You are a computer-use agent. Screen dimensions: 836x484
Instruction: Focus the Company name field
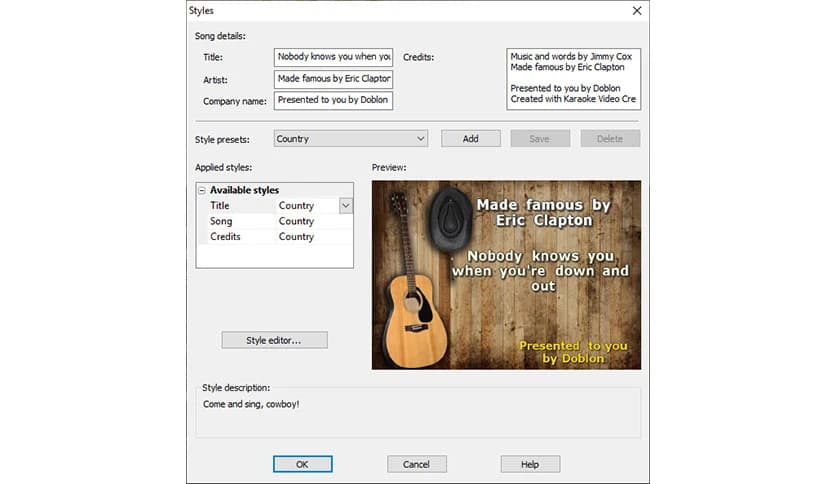pyautogui.click(x=333, y=100)
